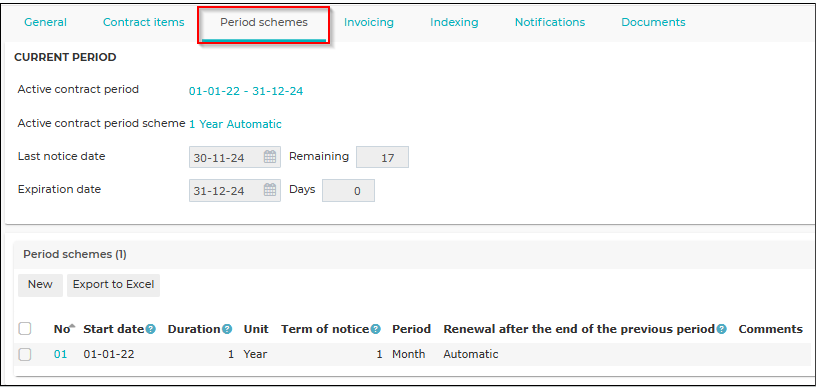Open active contract period 01-01-22 - 31-12-24 link
Viewport: 816px width, 388px height.
click(246, 92)
